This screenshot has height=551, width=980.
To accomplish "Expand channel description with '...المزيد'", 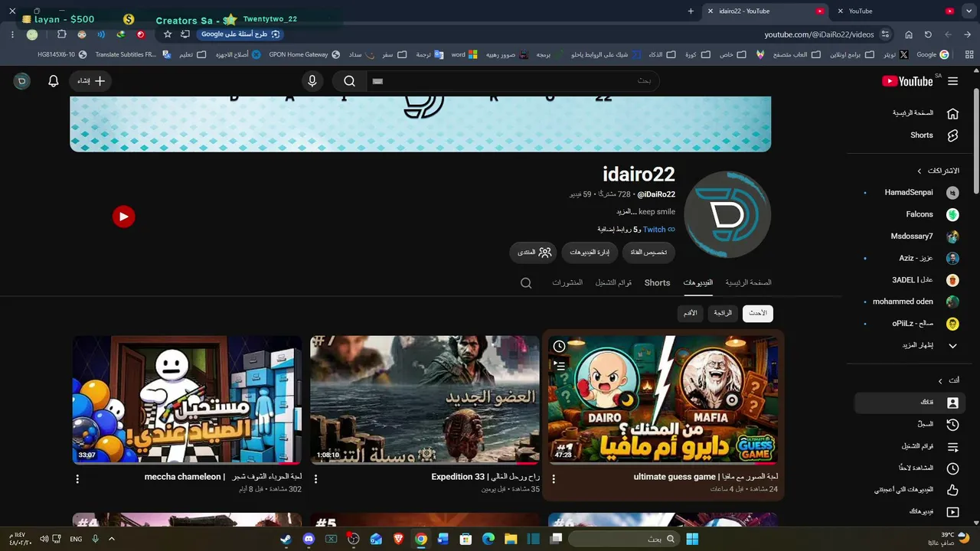I will (626, 212).
